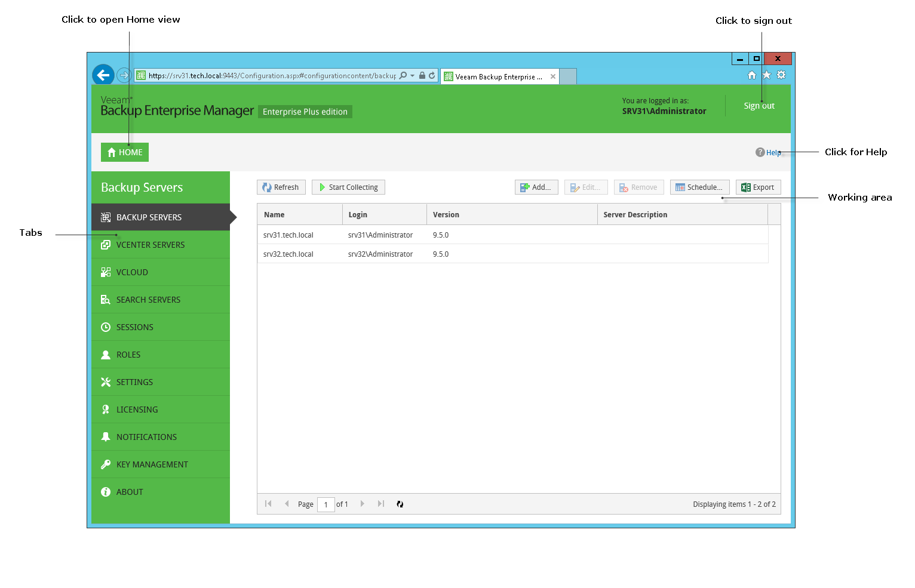The height and width of the screenshot is (588, 915).
Task: Open the vCenter Servers tab
Action: coord(161,245)
